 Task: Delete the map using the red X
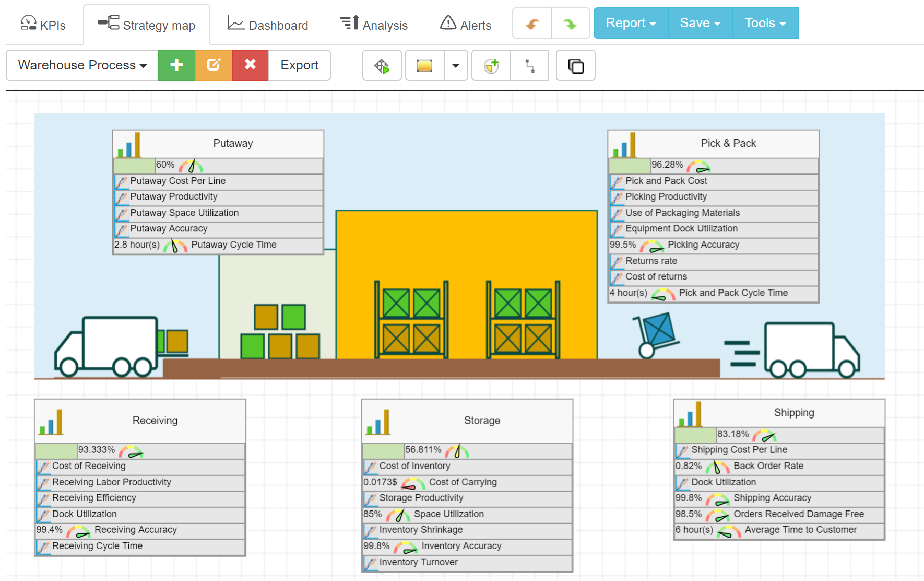250,65
